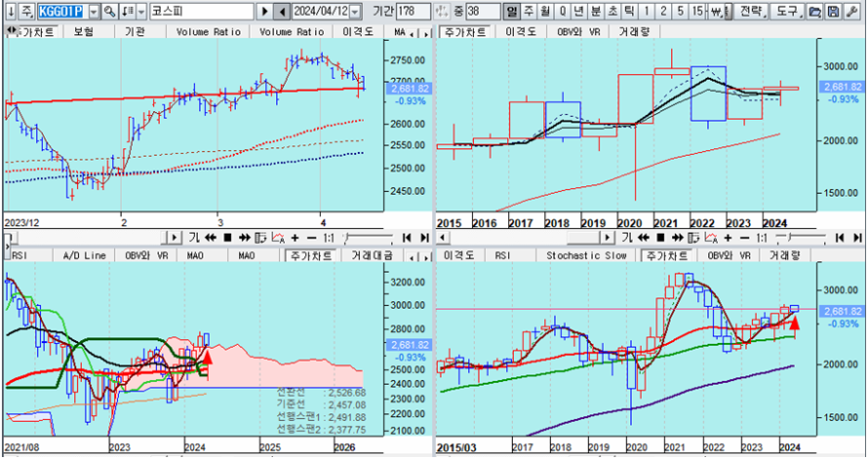Screen dimensions: 868x458
Task: Open the date 2024/04/12 dropdown arrow
Action: pos(355,11)
